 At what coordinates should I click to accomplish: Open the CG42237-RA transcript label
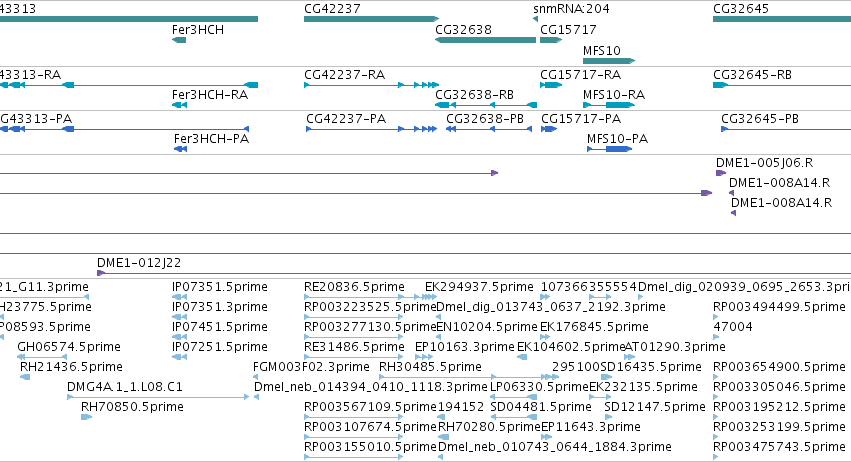tap(344, 74)
